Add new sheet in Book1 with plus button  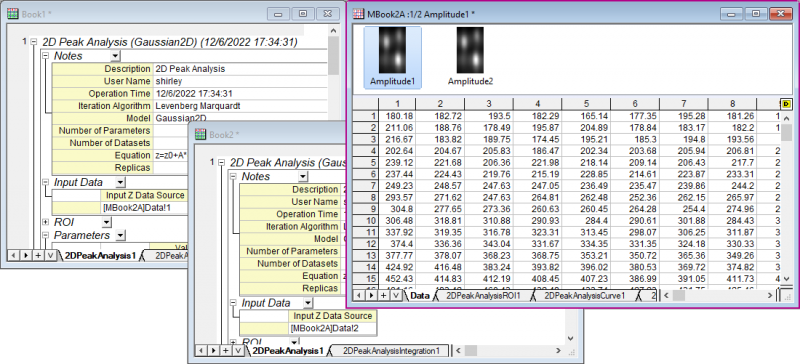38,255
